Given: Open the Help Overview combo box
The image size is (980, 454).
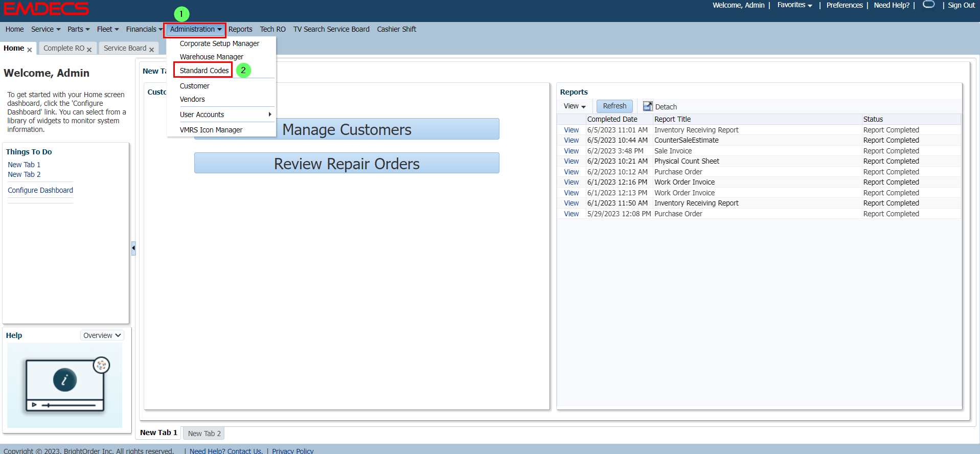Looking at the screenshot, I should point(102,335).
